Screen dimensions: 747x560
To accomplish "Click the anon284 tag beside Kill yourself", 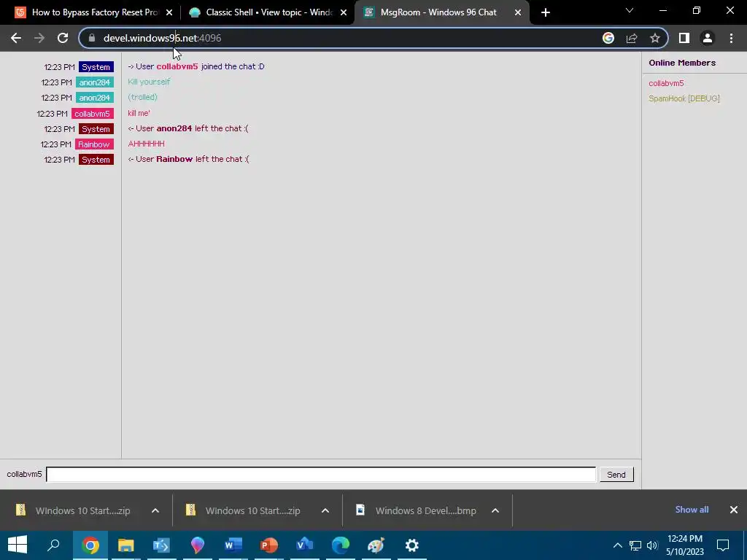I will point(94,82).
